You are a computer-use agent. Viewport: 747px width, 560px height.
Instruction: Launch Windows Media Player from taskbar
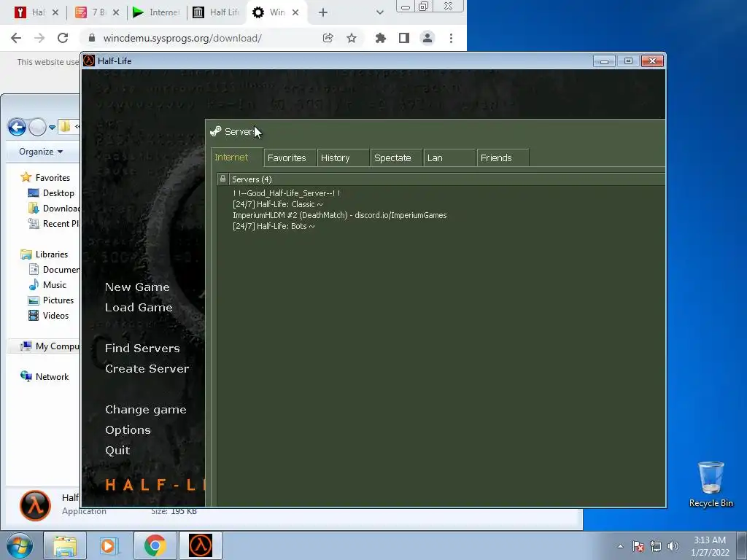pos(108,545)
